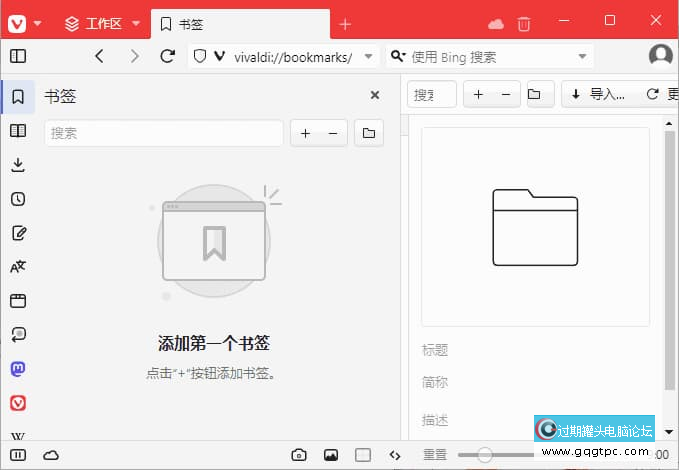
Task: Select the 书签 tab
Action: pyautogui.click(x=240, y=23)
